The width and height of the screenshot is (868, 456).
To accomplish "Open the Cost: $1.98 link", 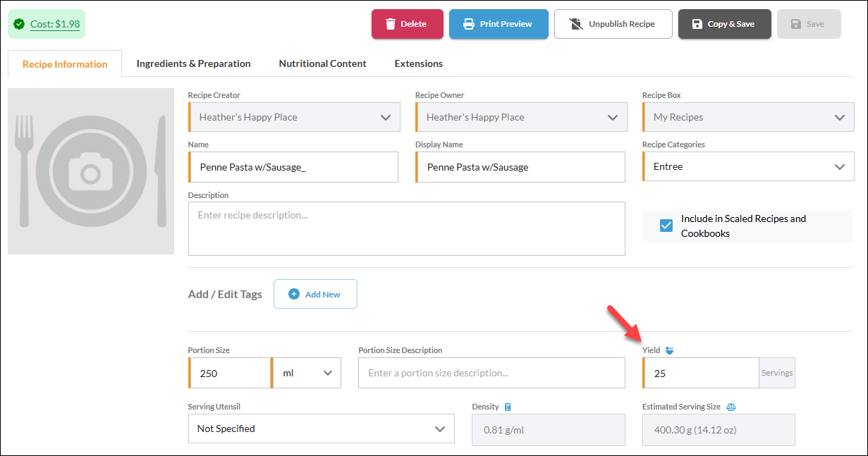I will click(55, 24).
